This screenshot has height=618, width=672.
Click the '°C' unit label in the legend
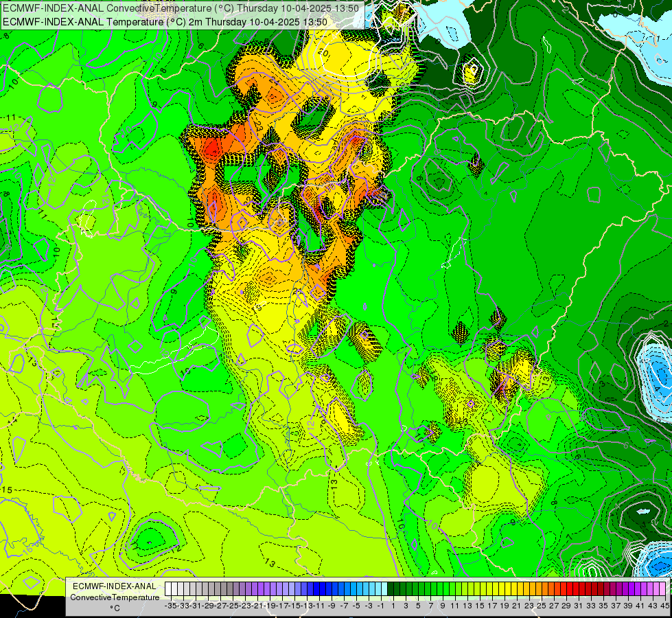(x=115, y=608)
